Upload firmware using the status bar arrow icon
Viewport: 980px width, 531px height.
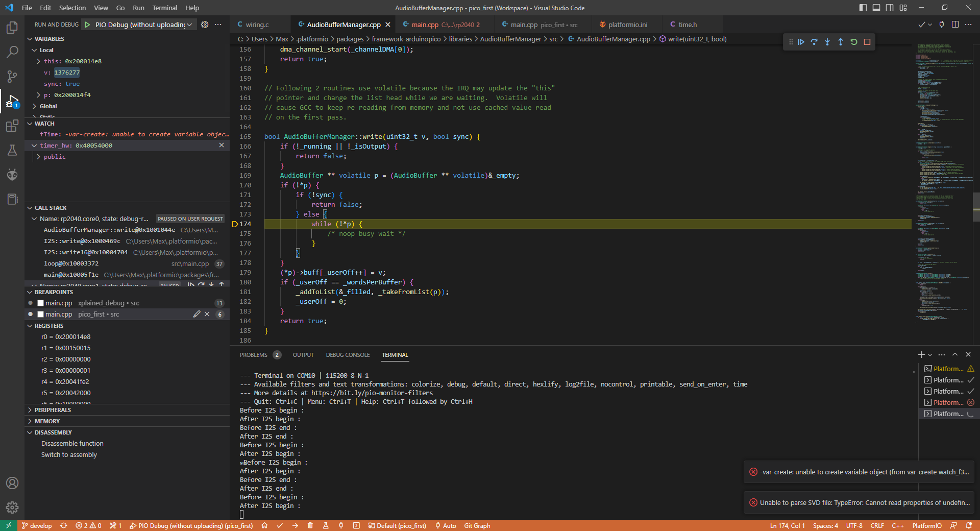(295, 525)
